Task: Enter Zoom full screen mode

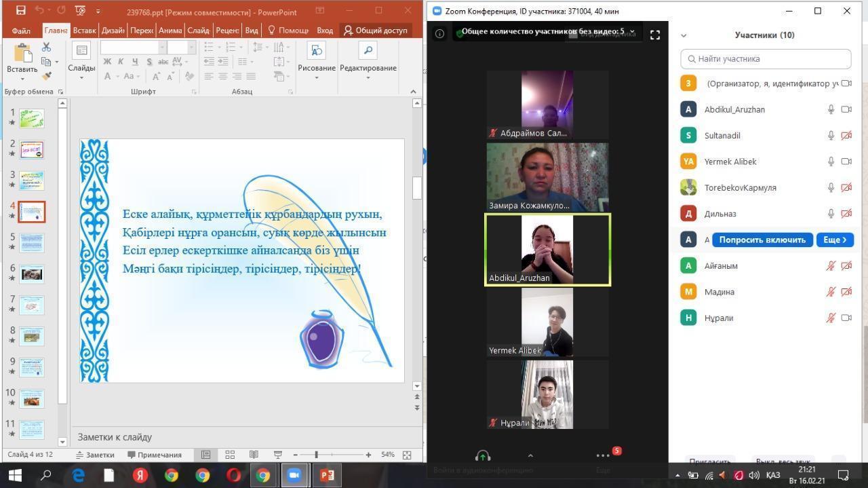Action: pyautogui.click(x=655, y=35)
